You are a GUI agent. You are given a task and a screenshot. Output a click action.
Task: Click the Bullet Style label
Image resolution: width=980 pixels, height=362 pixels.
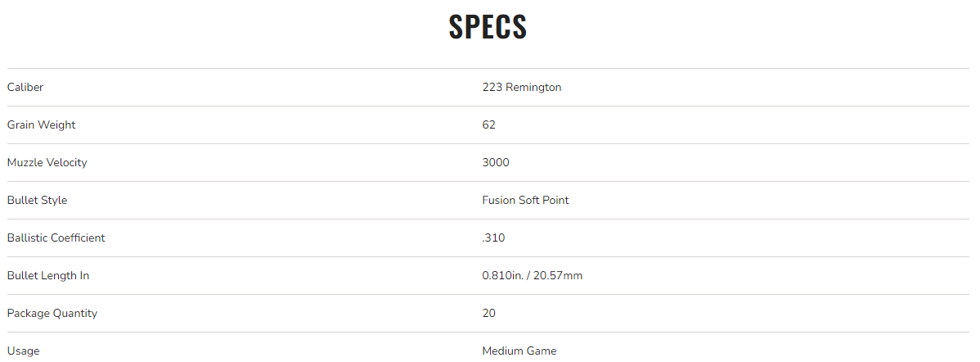pos(37,200)
